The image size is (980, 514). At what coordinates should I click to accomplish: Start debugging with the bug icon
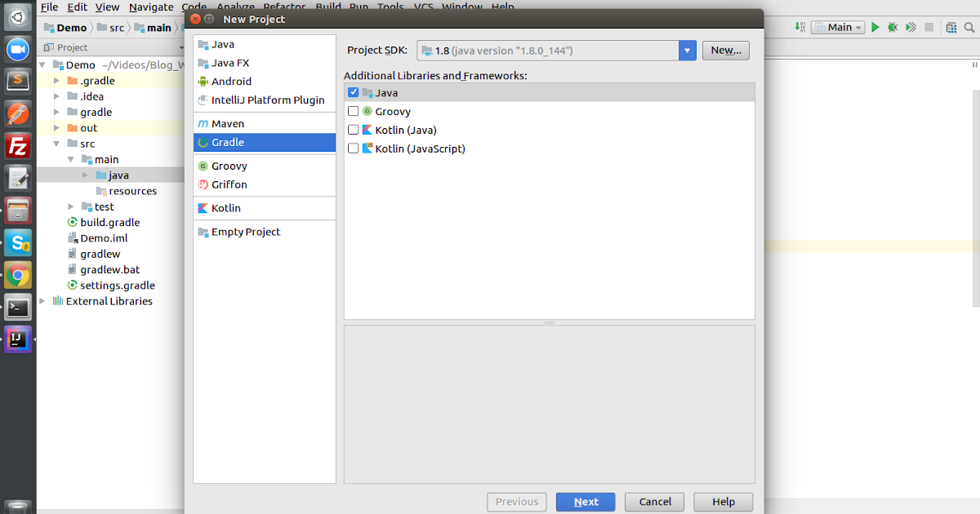893,27
